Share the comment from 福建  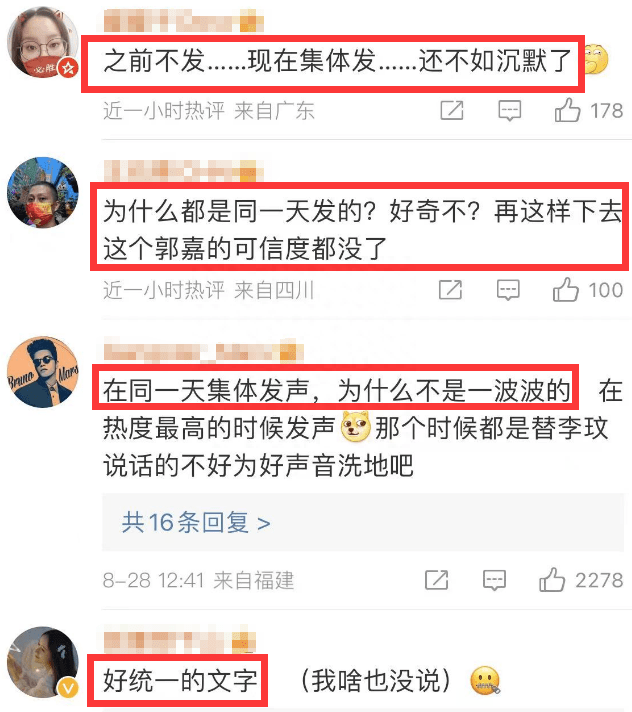point(437,580)
